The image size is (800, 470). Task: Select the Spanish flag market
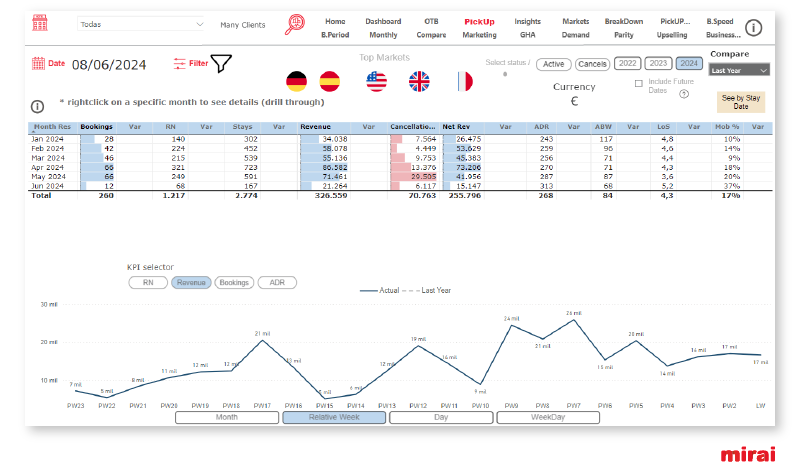[329, 81]
